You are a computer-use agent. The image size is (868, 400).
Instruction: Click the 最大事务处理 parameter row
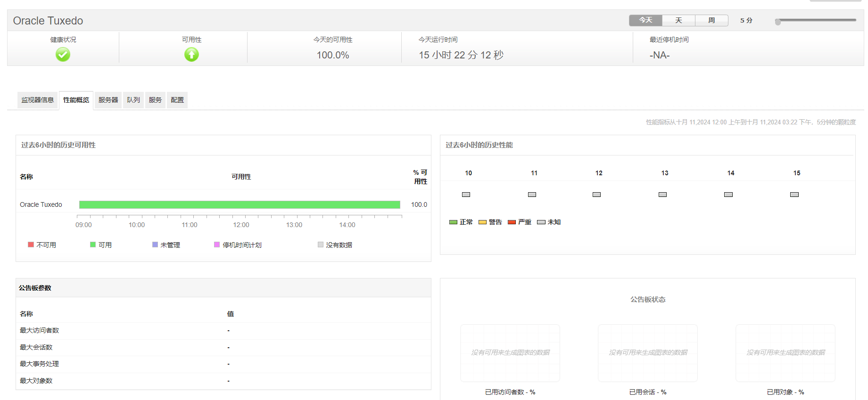click(223, 364)
